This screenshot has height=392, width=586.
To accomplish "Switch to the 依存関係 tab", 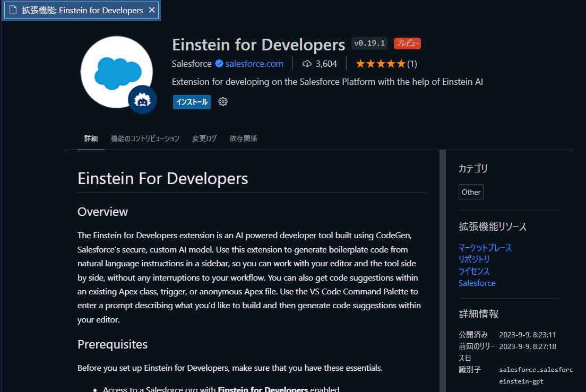I will [x=243, y=138].
